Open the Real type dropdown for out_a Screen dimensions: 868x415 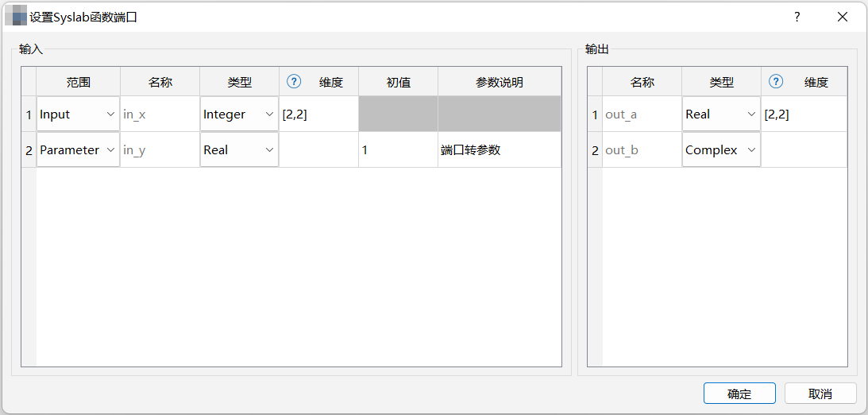[x=721, y=114]
